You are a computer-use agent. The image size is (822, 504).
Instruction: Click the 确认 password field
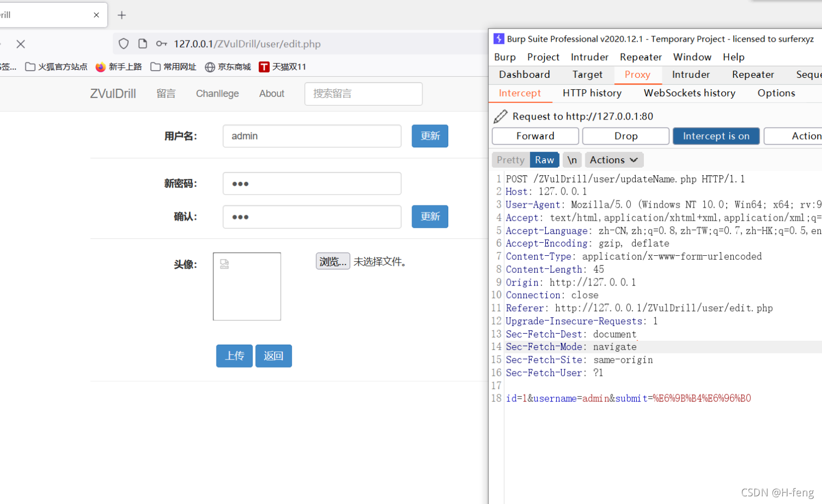[312, 217]
